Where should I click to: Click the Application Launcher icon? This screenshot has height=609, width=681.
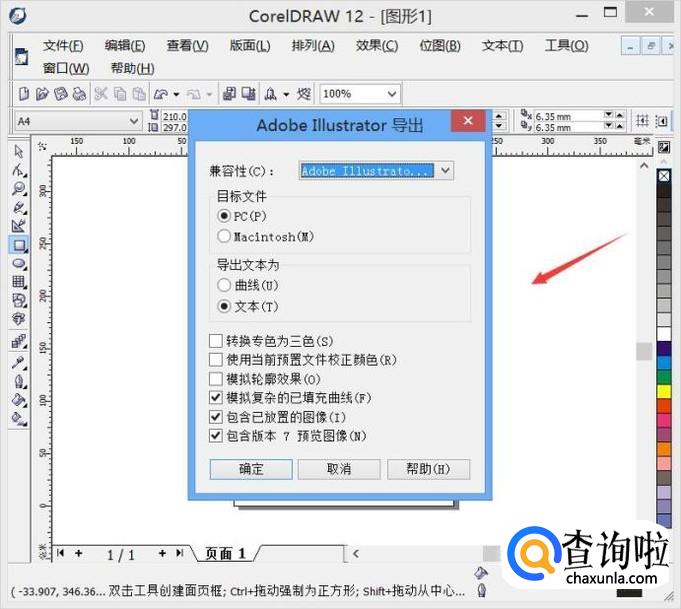click(x=271, y=93)
